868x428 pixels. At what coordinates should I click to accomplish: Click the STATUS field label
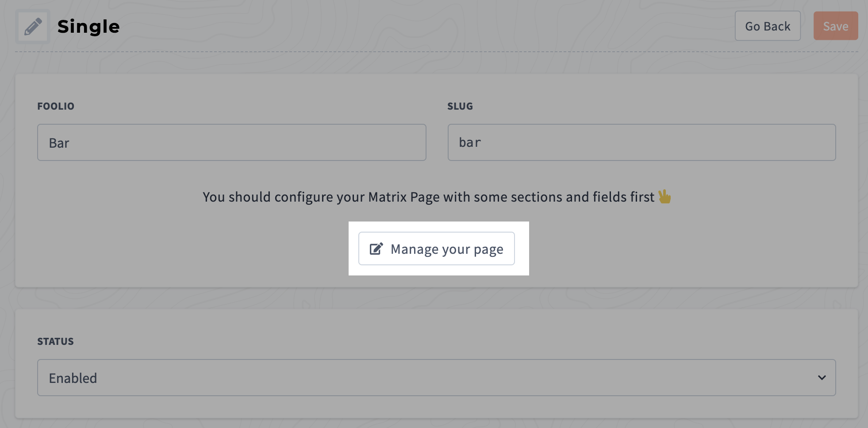click(55, 341)
